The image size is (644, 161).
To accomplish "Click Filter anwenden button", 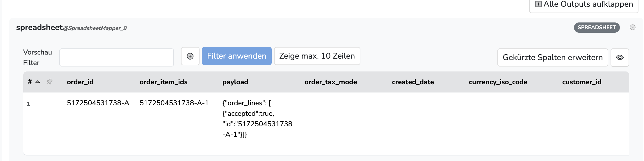I will (236, 56).
